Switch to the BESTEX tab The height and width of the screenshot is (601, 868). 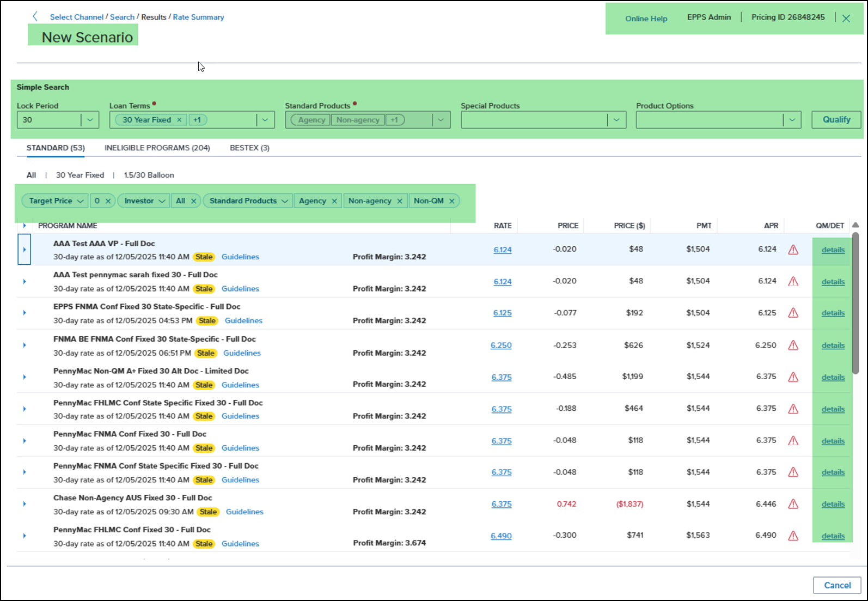pyautogui.click(x=249, y=148)
